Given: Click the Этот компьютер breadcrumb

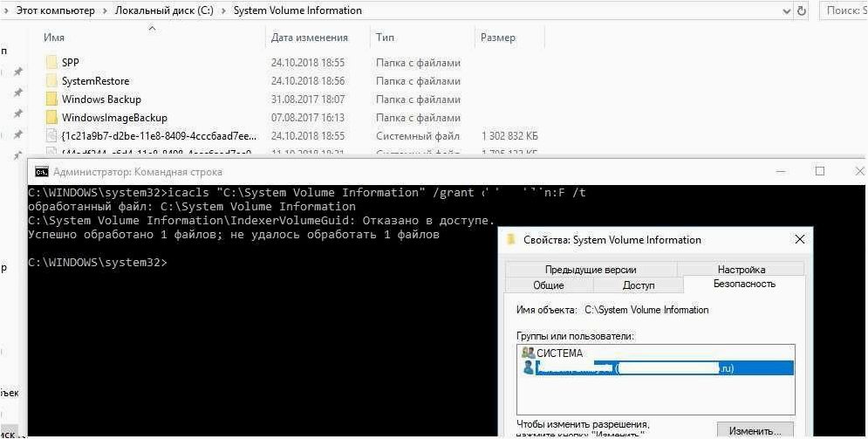Looking at the screenshot, I should [55, 10].
